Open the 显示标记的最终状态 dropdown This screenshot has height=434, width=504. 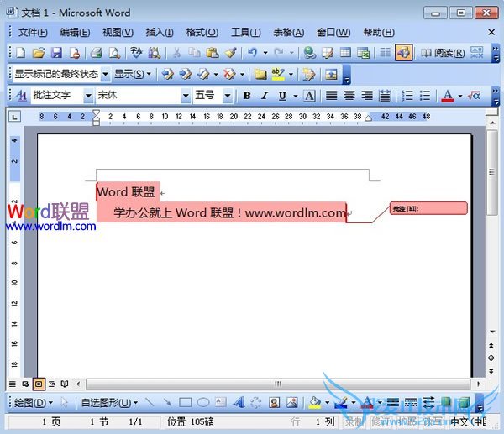106,75
